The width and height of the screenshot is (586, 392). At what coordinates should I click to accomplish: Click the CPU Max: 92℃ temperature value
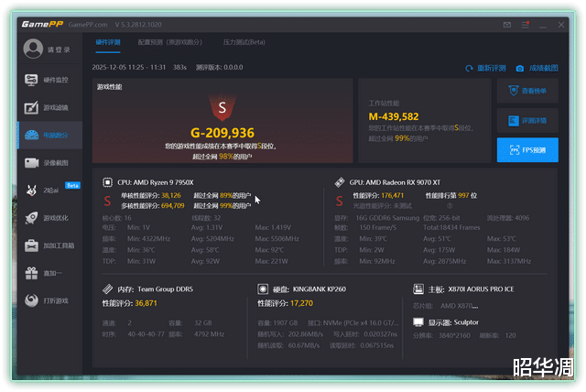(269, 250)
